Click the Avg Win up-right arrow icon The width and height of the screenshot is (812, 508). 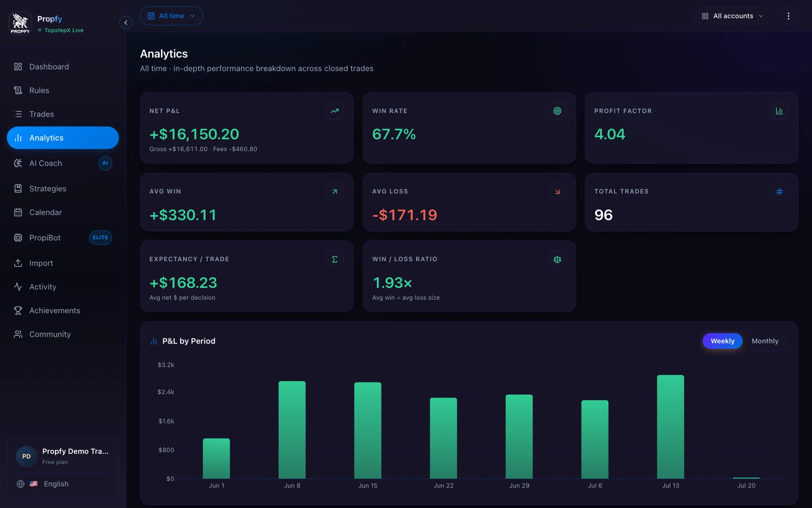pyautogui.click(x=335, y=191)
